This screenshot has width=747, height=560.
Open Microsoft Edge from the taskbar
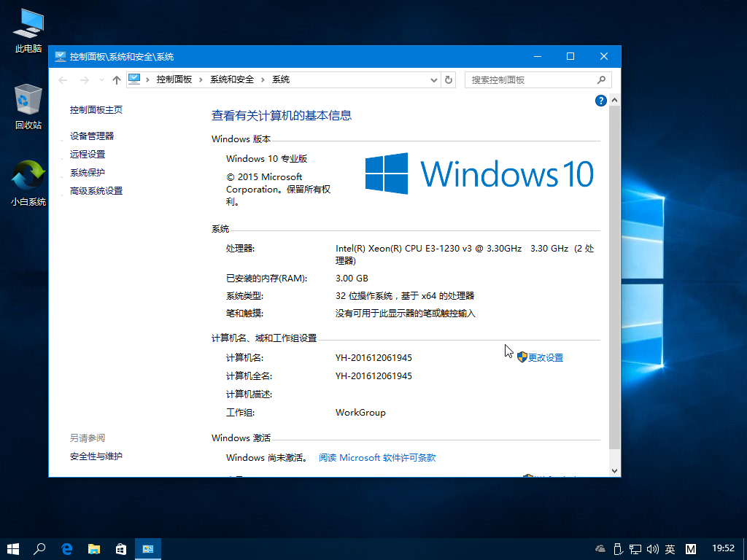[67, 548]
